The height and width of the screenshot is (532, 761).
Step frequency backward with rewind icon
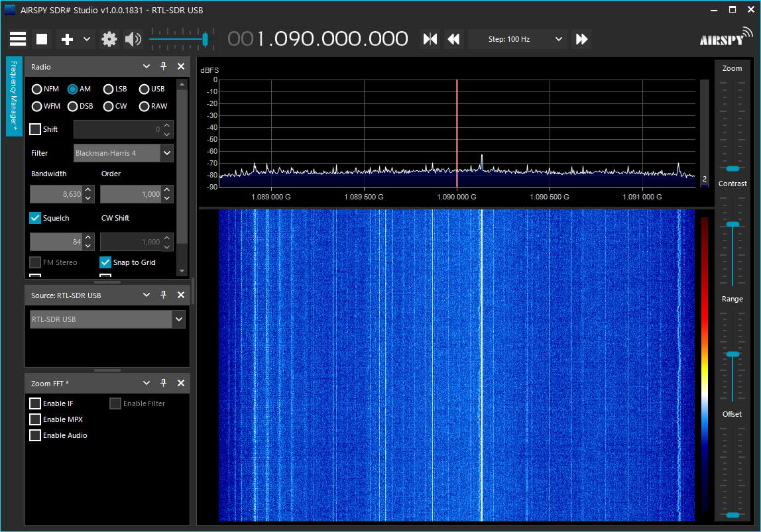(453, 39)
